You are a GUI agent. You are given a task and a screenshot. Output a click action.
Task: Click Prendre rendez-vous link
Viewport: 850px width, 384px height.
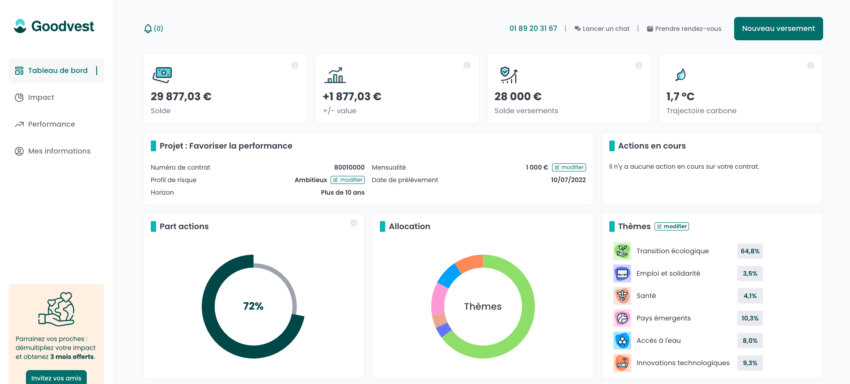(684, 29)
